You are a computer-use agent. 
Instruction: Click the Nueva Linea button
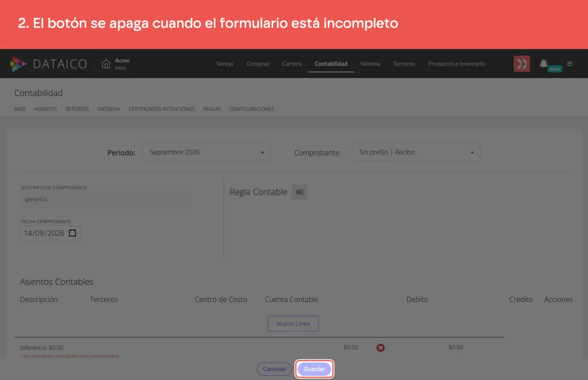[293, 323]
